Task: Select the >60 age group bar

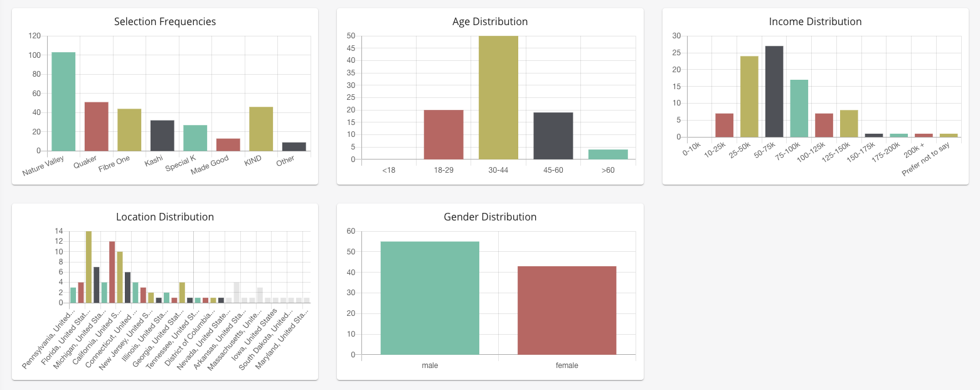Action: point(608,154)
